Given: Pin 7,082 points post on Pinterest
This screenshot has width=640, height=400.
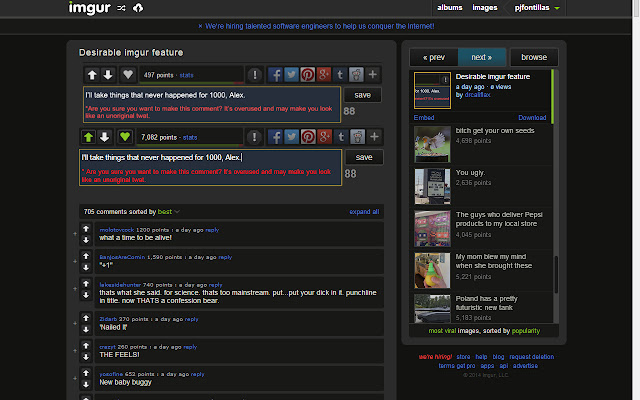Looking at the screenshot, I should click(308, 137).
